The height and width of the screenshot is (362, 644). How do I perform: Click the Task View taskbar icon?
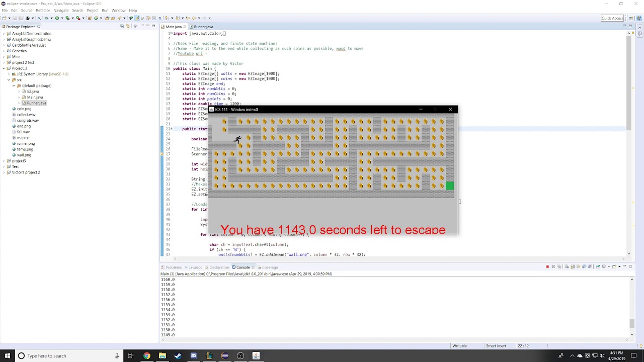(130, 356)
